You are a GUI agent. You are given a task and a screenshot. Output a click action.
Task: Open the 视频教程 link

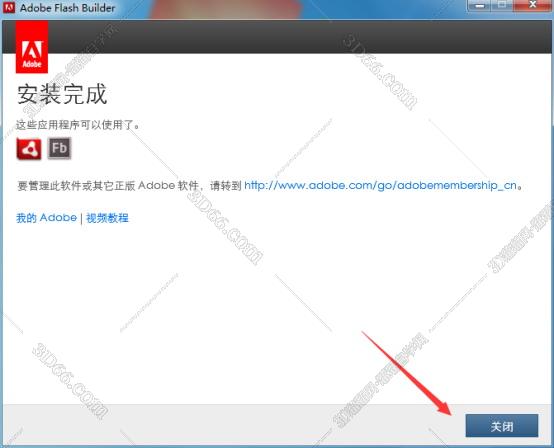(x=107, y=218)
